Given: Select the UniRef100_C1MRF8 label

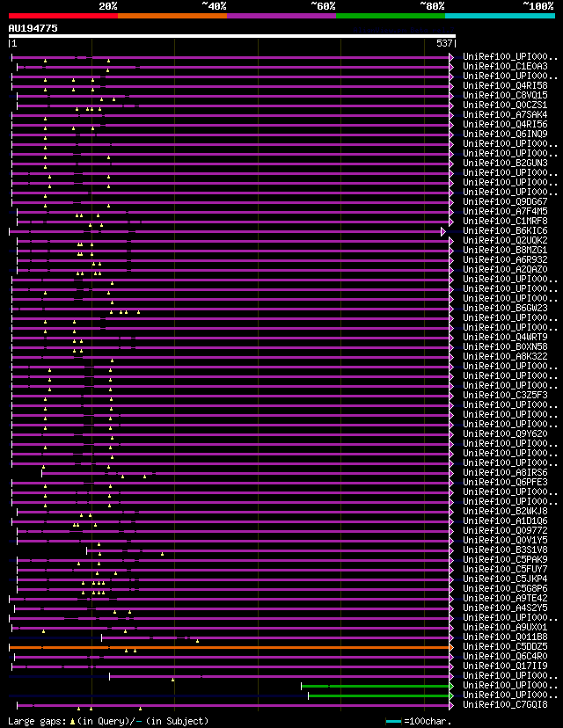Looking at the screenshot, I should click(x=506, y=222).
